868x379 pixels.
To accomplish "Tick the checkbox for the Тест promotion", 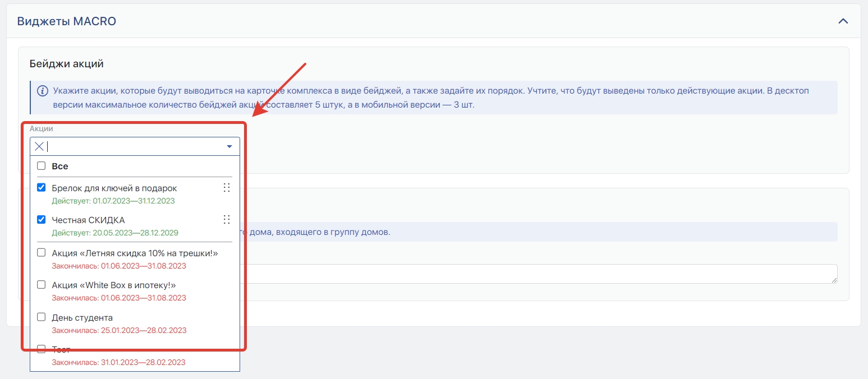I will 41,349.
